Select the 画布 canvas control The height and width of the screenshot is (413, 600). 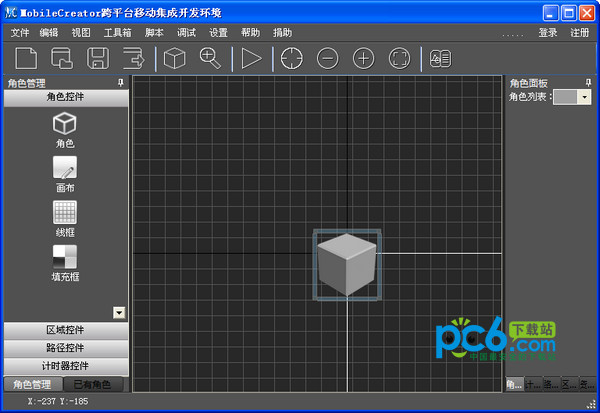tap(65, 174)
